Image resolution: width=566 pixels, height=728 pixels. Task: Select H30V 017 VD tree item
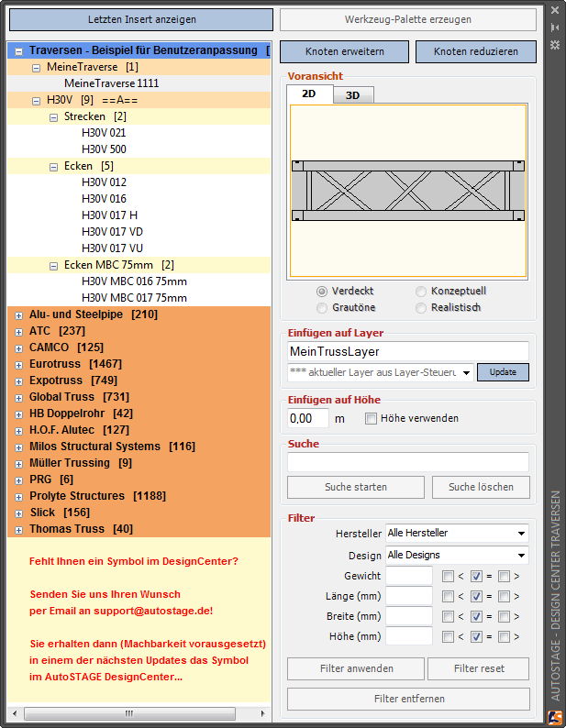[112, 231]
